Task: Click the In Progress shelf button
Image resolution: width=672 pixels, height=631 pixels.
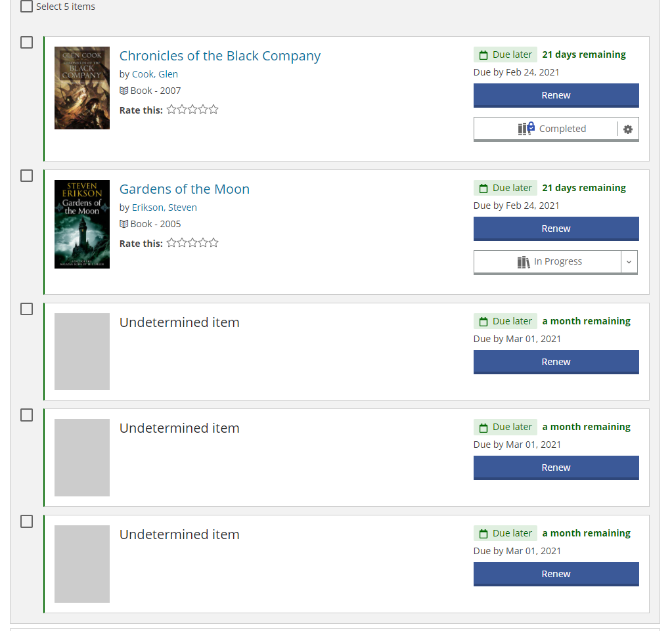Action: point(547,262)
